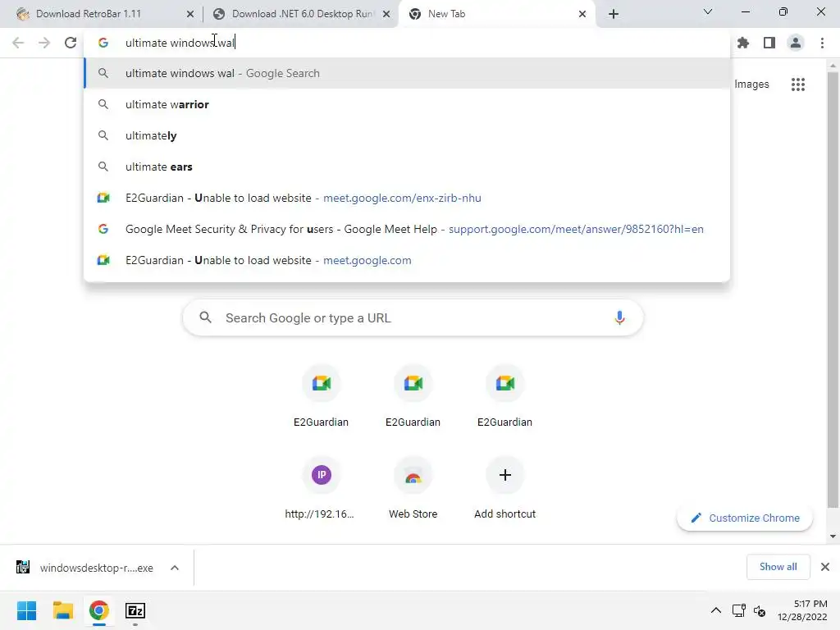Image resolution: width=840 pixels, height=630 pixels.
Task: Click the magnifier icon in Google search box
Action: 205,317
